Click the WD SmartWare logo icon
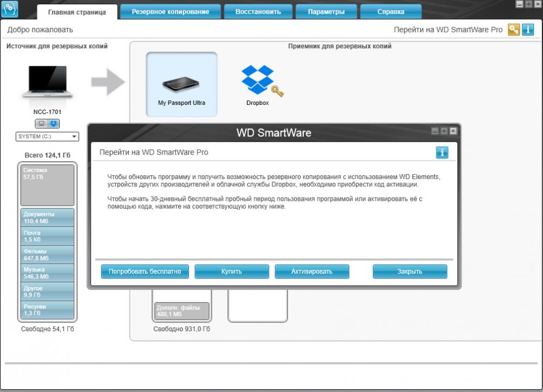 click(10, 9)
